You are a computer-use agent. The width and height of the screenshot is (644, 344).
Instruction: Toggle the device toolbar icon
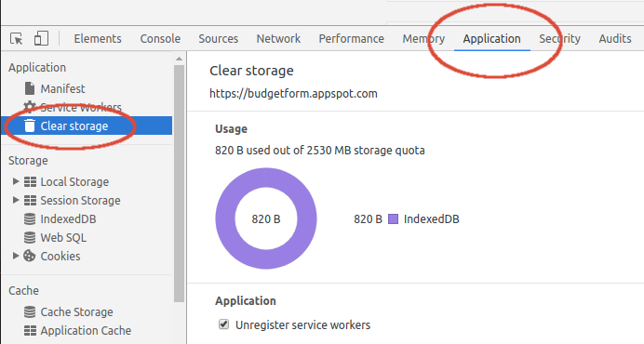41,38
